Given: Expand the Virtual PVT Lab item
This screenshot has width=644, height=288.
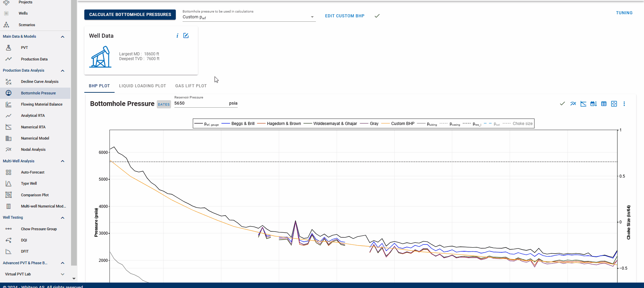Looking at the screenshot, I should (63, 274).
